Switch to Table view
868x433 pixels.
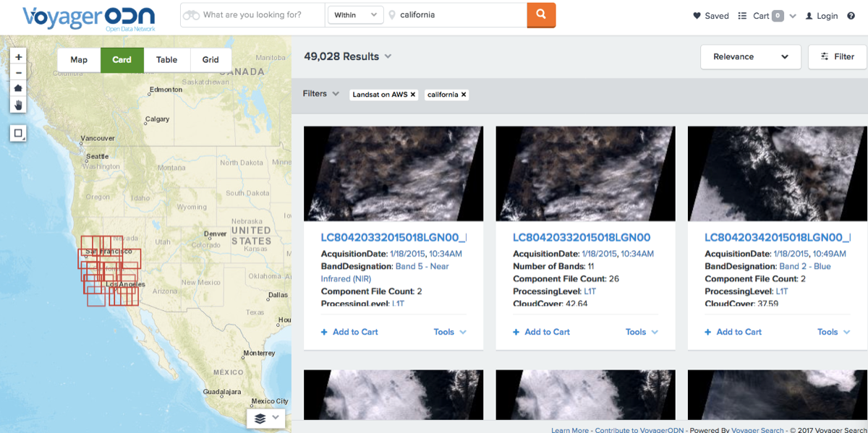click(166, 60)
